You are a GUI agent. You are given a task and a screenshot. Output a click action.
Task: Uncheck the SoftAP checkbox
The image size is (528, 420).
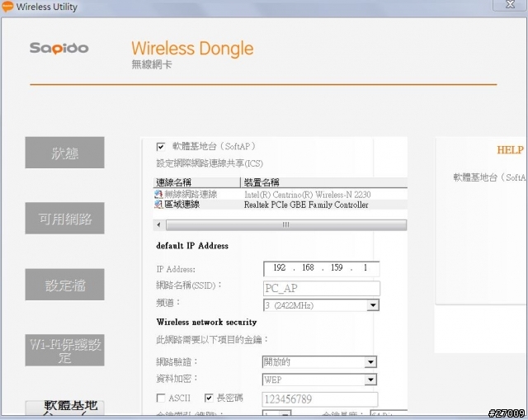(x=161, y=147)
